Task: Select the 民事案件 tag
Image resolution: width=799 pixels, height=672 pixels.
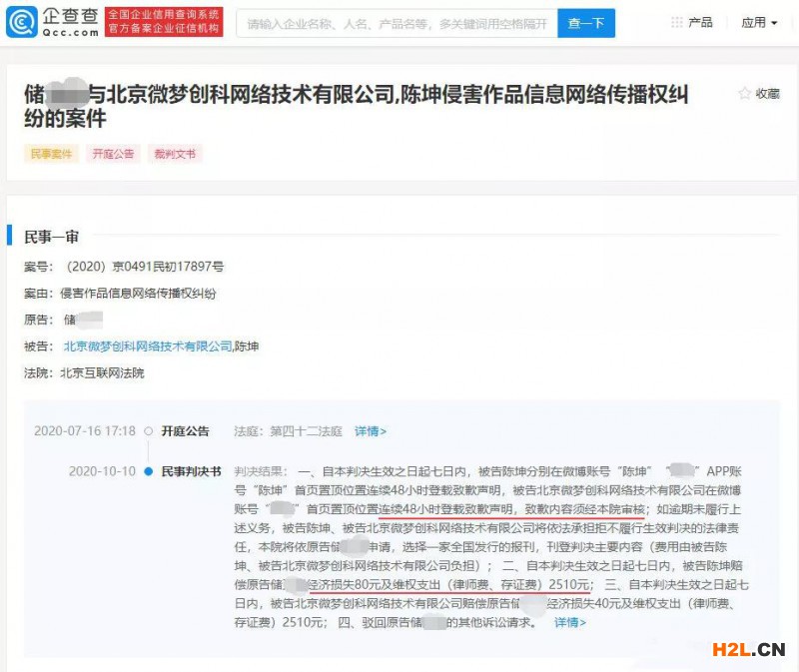Action: pos(52,154)
